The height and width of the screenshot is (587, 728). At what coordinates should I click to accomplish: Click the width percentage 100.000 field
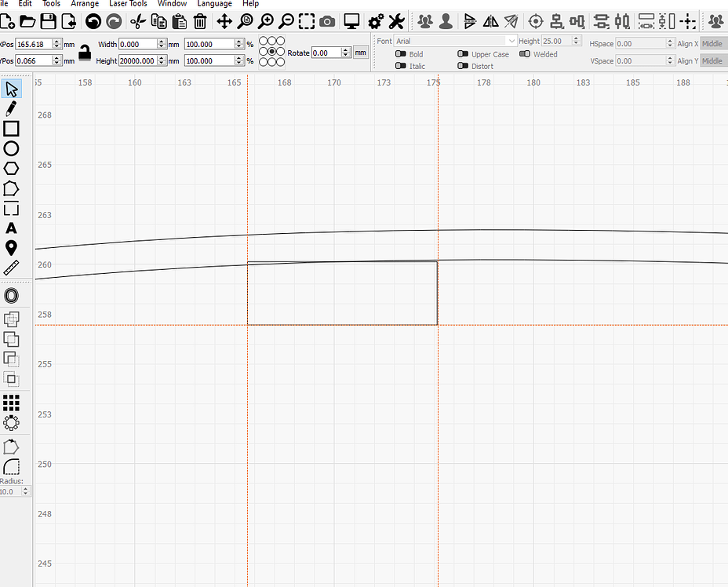click(x=210, y=44)
